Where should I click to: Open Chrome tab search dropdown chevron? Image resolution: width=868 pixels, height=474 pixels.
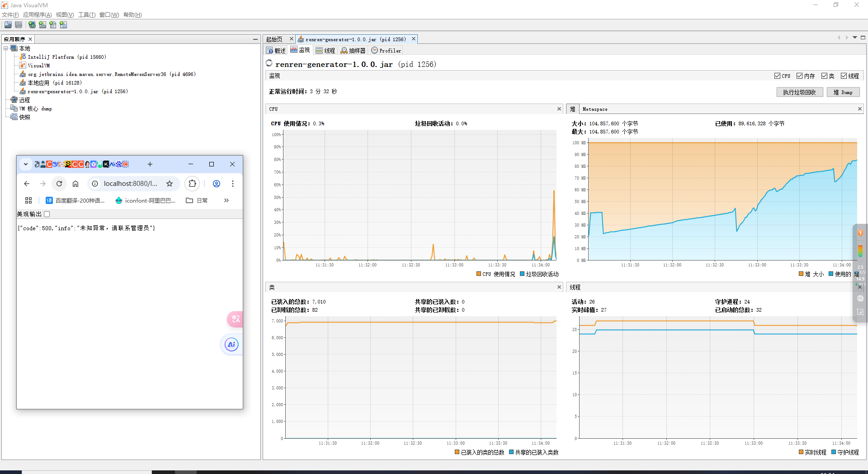[x=26, y=164]
